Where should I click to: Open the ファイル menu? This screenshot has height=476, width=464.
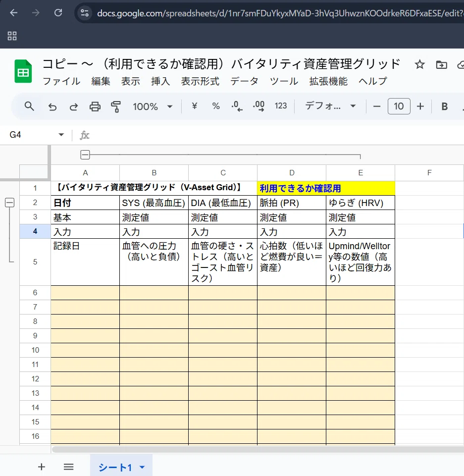(61, 81)
